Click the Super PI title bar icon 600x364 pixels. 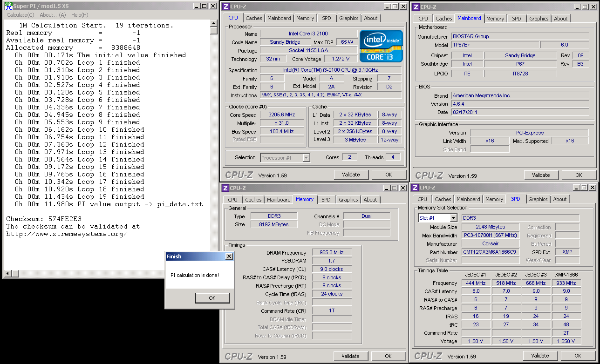[x=8, y=6]
